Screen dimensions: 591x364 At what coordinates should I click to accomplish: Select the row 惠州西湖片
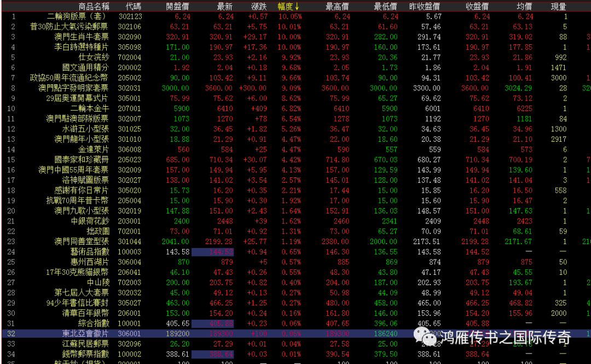[296, 262]
